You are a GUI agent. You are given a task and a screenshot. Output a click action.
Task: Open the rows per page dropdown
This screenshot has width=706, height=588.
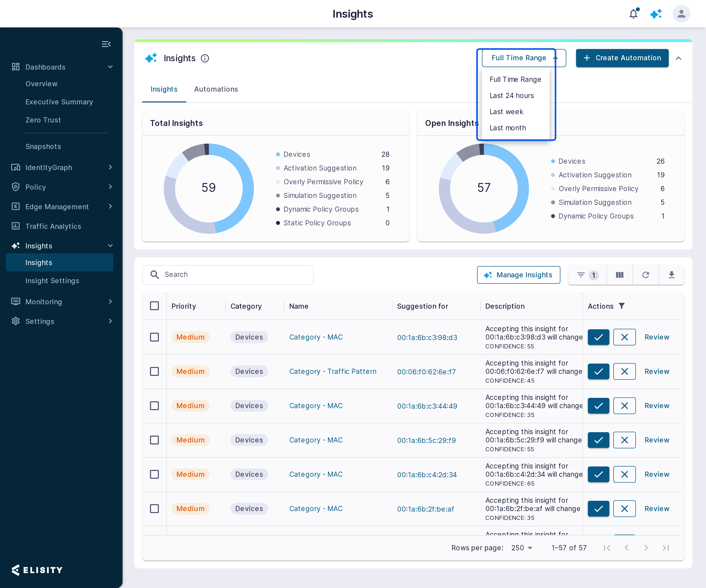[x=522, y=548]
